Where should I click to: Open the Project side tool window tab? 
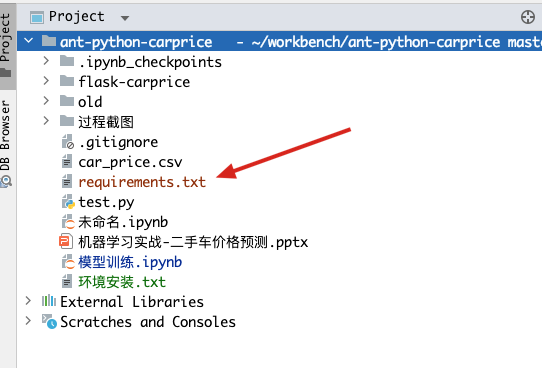pos(6,45)
